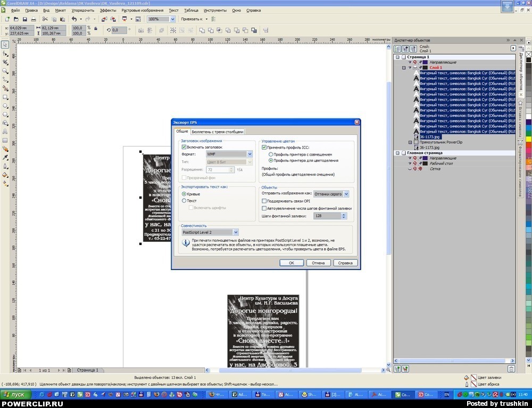Click the 'Отмена' button
Screen dimensions: 532x408
click(318, 263)
